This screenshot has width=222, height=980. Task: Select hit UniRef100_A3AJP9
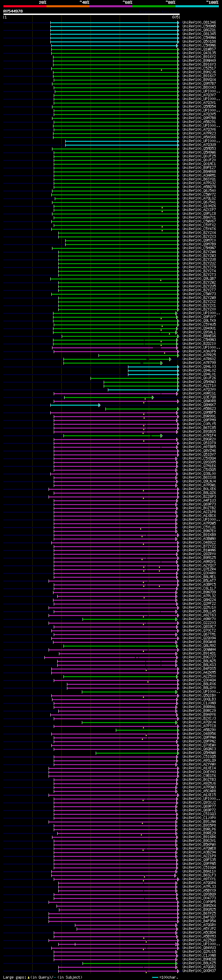tap(199, 351)
